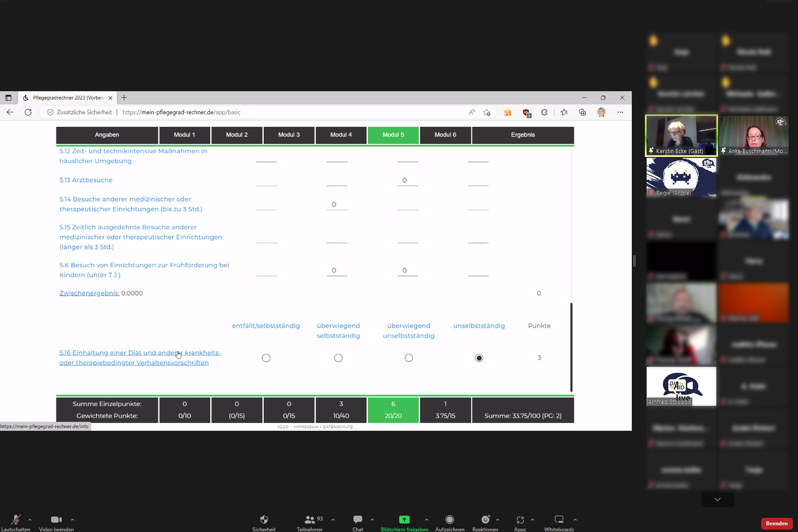Screen dimensions: 798x532
Task: Select 'überwiegend unselbstständig' radio for item 5.16
Action: [x=408, y=358]
